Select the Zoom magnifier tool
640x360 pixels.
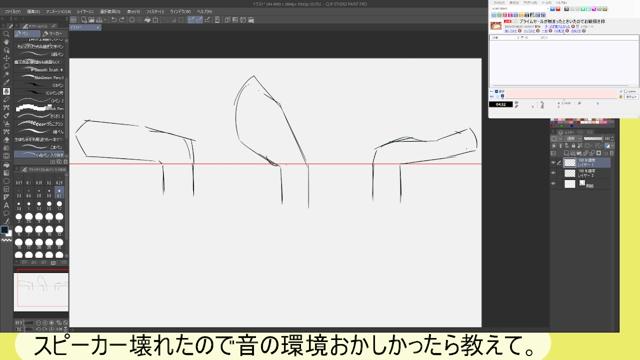pos(6,34)
